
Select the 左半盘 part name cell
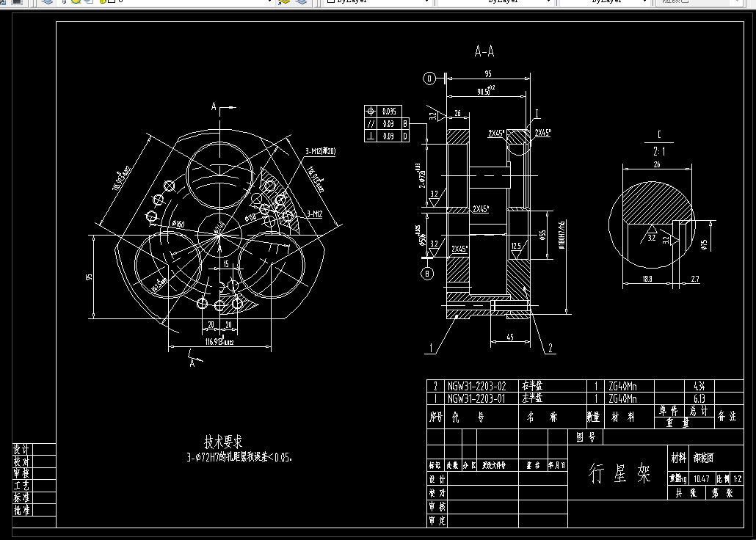(x=532, y=398)
